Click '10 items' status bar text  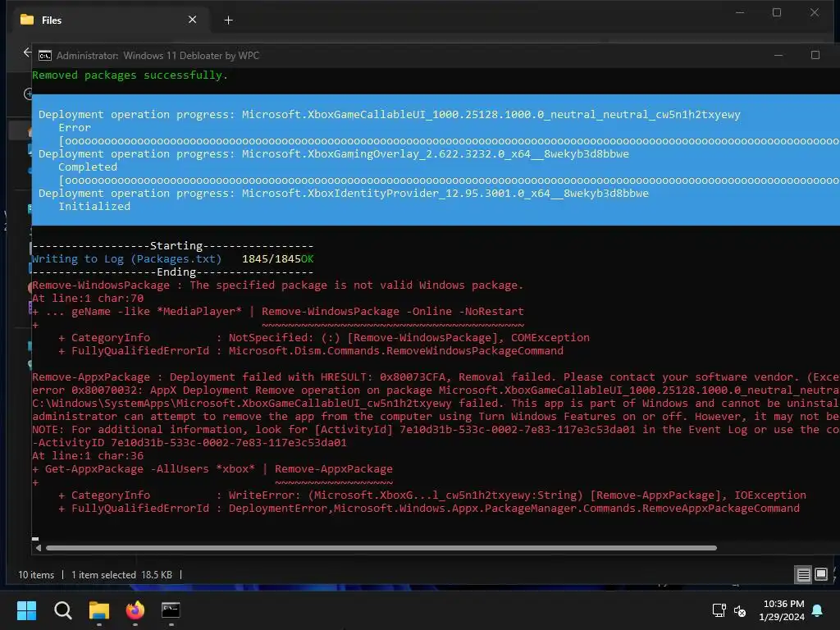click(36, 575)
